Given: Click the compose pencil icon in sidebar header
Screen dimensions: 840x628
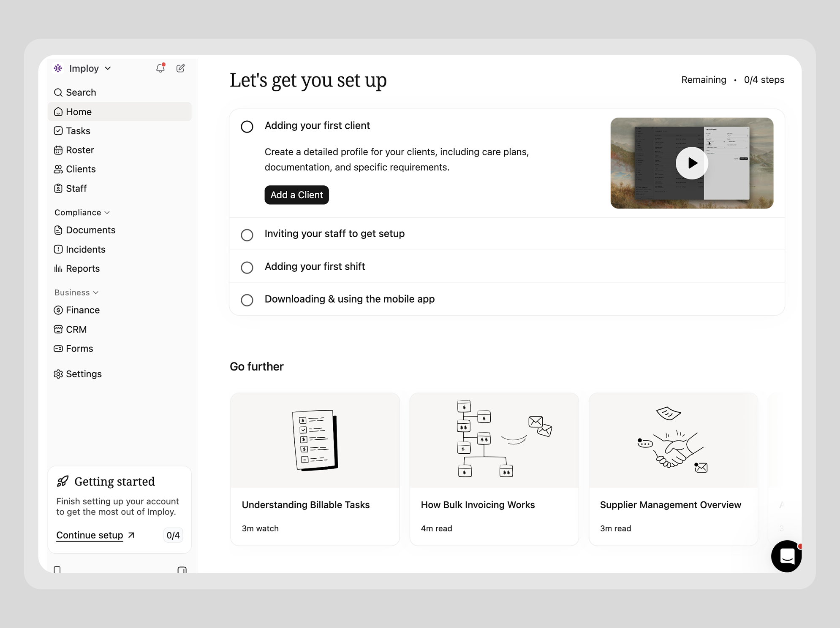Looking at the screenshot, I should pyautogui.click(x=180, y=68).
